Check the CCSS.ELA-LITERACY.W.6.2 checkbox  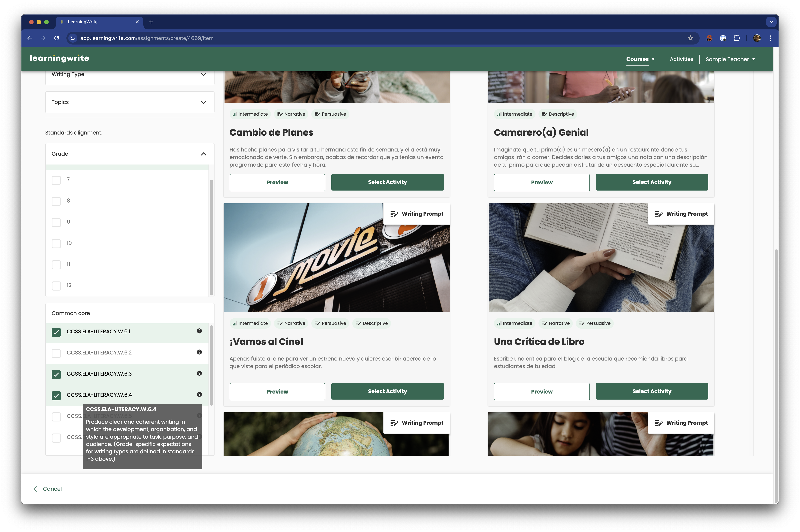(x=56, y=353)
